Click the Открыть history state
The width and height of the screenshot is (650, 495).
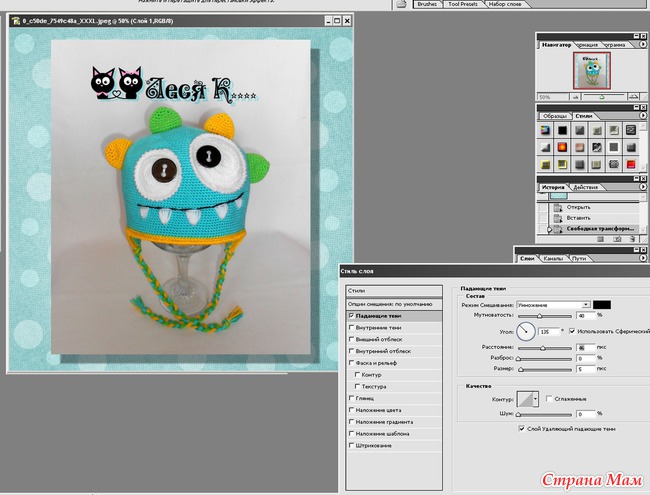(578, 206)
